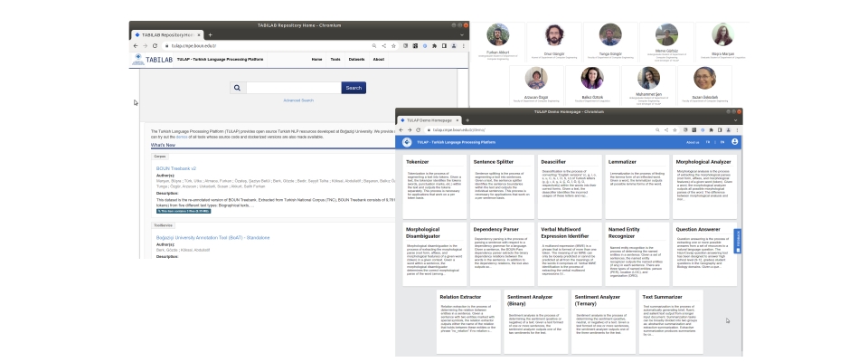
Task: Open the user account icon in TULAP header
Action: pyautogui.click(x=735, y=142)
